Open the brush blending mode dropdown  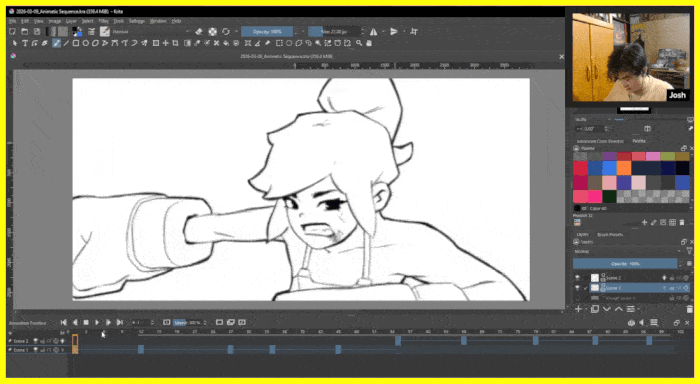click(151, 32)
